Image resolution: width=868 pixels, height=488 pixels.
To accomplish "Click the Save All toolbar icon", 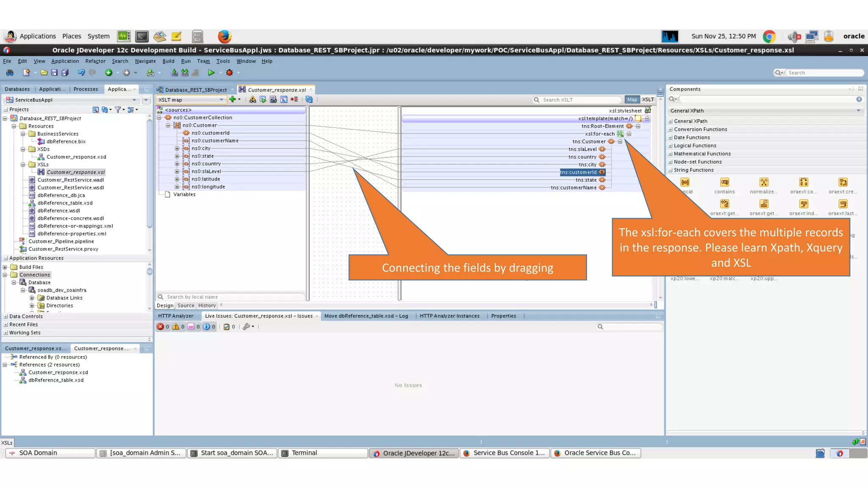I will coord(65,73).
